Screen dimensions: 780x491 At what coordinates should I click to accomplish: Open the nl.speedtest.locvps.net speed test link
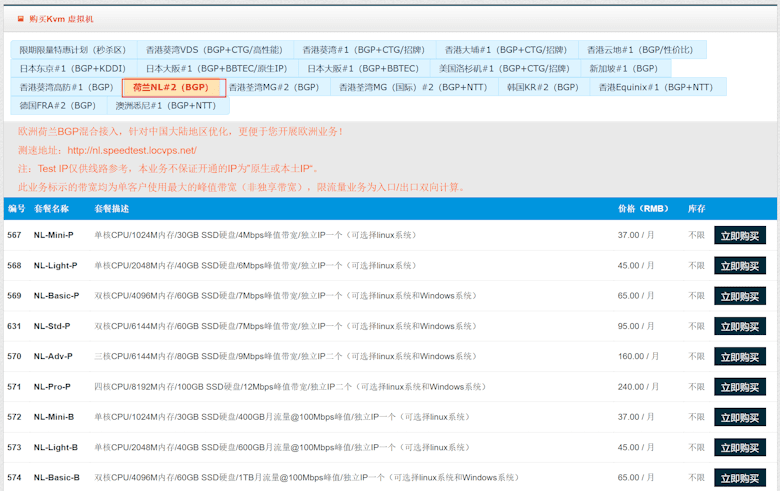pyautogui.click(x=132, y=150)
